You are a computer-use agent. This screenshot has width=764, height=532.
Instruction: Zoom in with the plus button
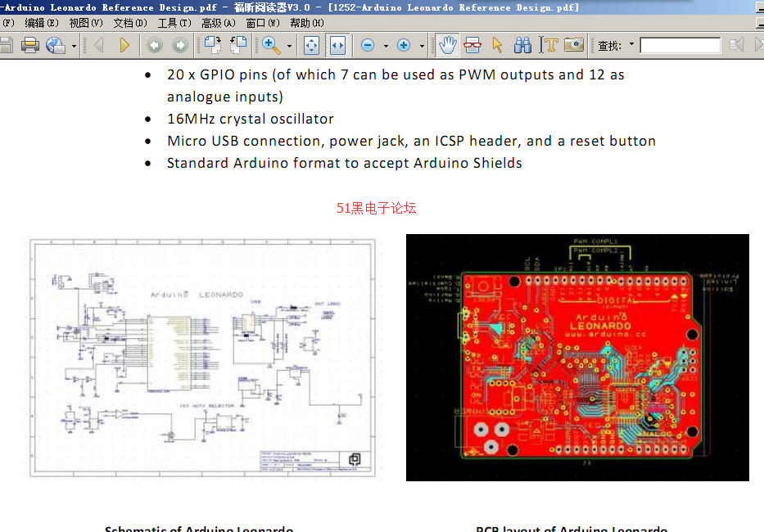tap(404, 45)
